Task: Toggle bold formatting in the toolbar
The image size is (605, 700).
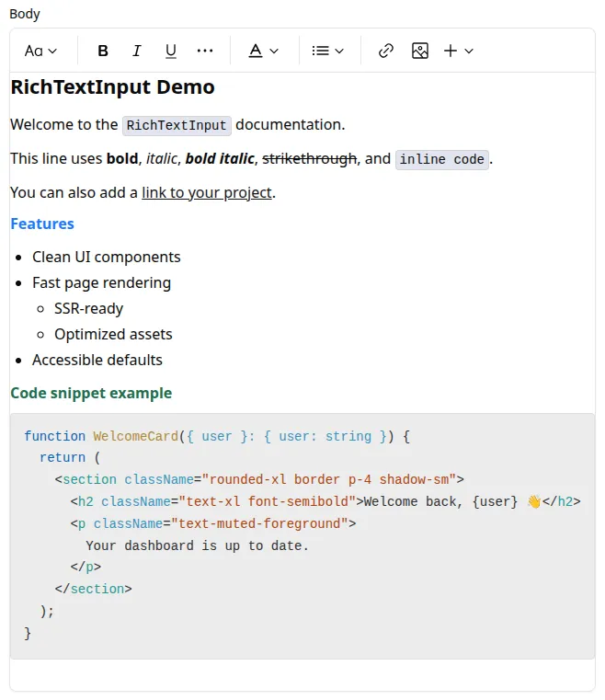Action: (103, 51)
